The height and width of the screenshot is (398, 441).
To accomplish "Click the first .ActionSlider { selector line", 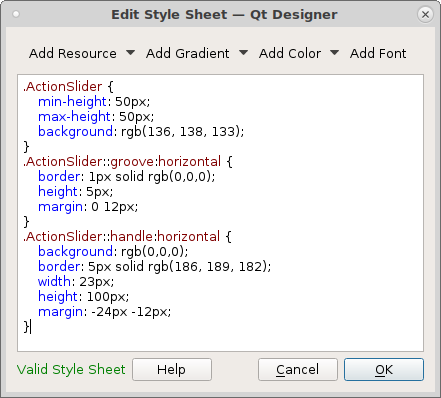I will tap(68, 87).
